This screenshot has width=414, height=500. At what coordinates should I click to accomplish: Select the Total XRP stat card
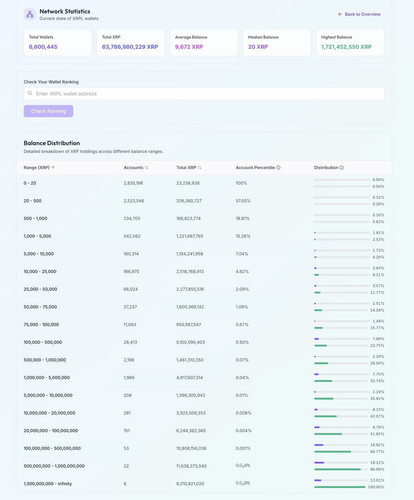pyautogui.click(x=131, y=42)
